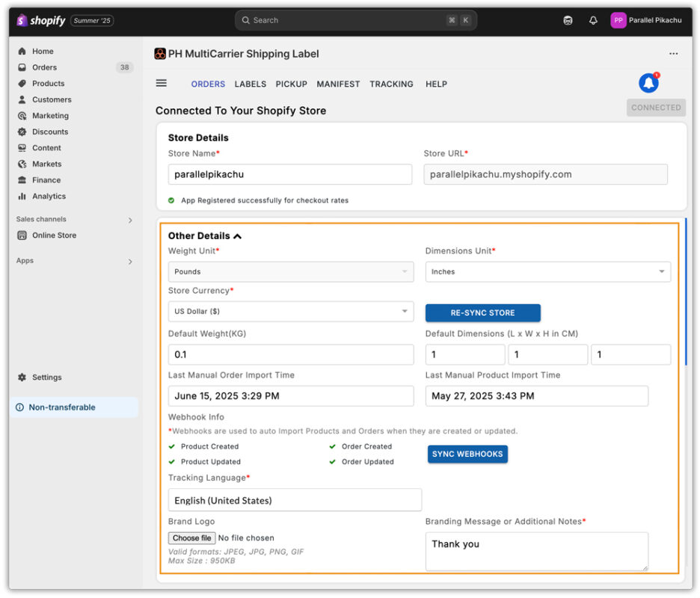Click the Last Manual Order Import Time field
The image size is (700, 598).
click(x=291, y=396)
